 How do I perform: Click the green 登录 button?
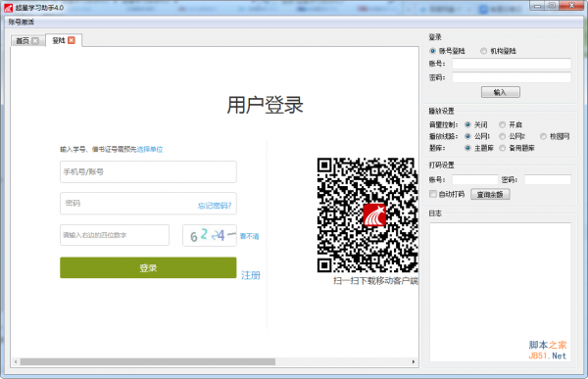point(148,267)
